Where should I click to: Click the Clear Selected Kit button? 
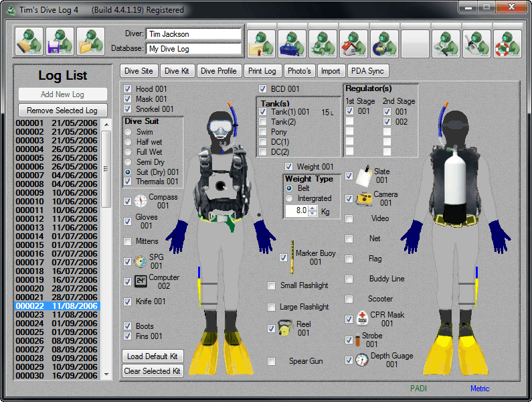pyautogui.click(x=153, y=371)
